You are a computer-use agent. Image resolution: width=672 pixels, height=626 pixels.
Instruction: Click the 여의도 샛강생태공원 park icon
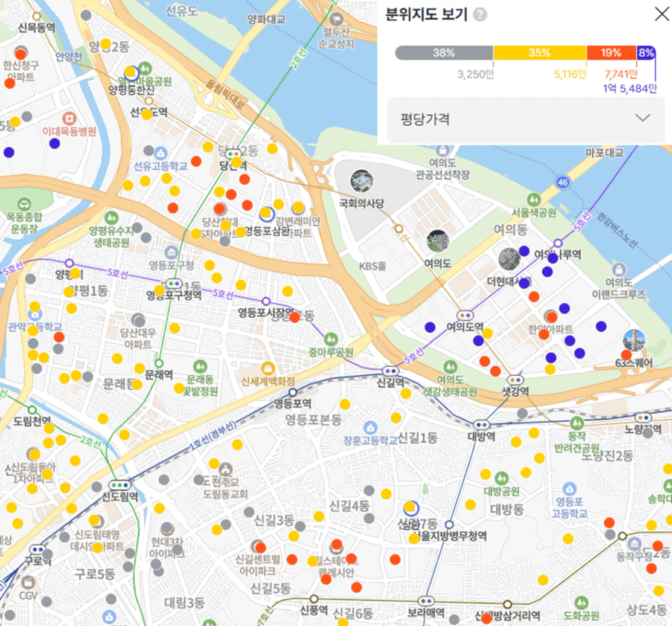pos(450,366)
